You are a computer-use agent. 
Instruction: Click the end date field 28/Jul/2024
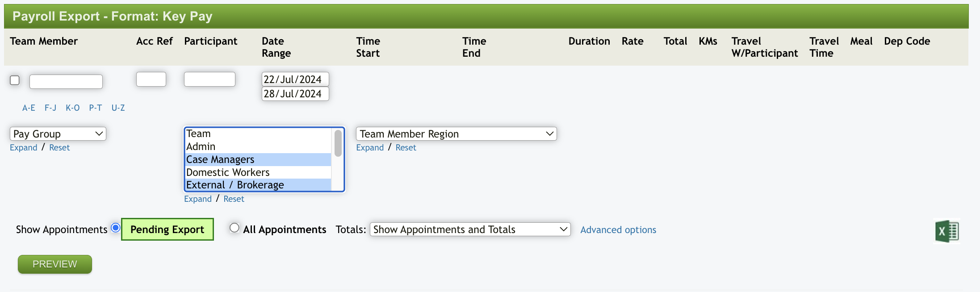(x=295, y=94)
